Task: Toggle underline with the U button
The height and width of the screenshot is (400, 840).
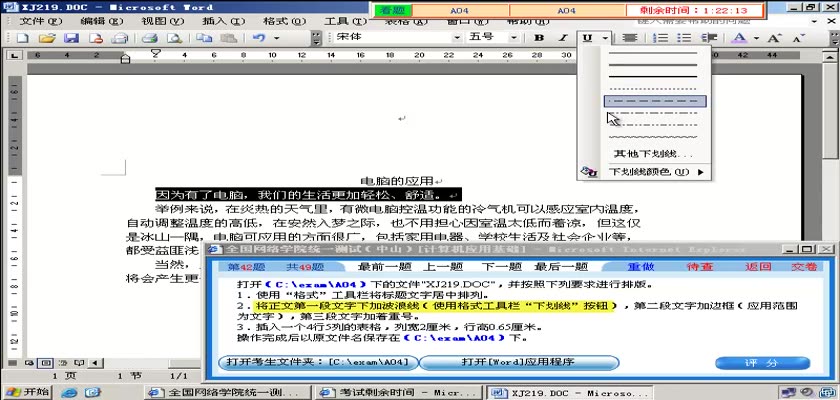Action: coord(588,38)
